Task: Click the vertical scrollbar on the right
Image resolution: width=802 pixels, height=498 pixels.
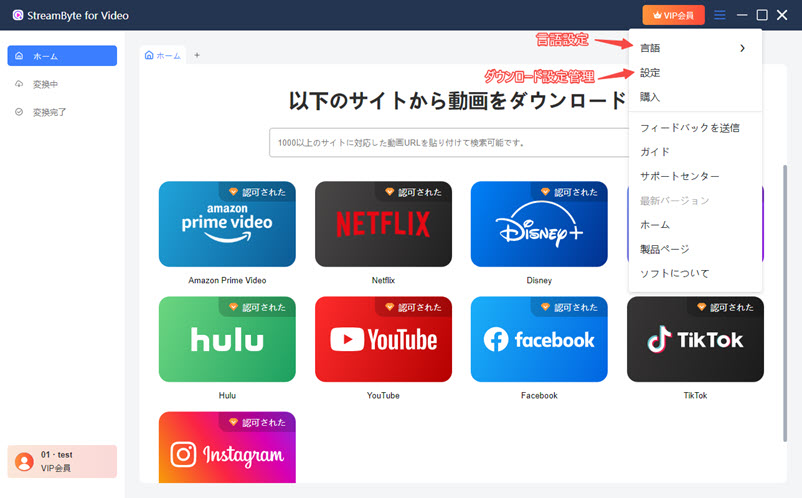Action: pos(785,303)
